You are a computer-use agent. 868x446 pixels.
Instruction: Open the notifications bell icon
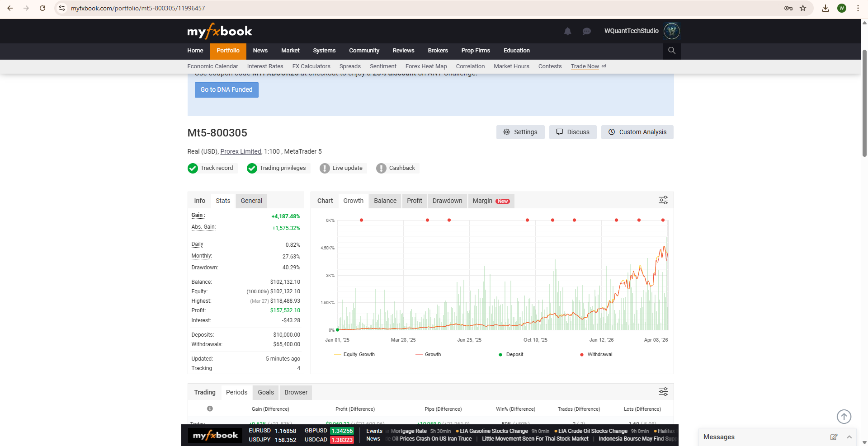(568, 31)
